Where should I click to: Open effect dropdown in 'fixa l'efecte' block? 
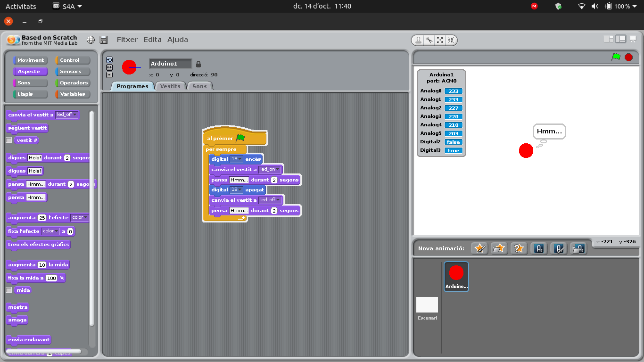[50, 231]
